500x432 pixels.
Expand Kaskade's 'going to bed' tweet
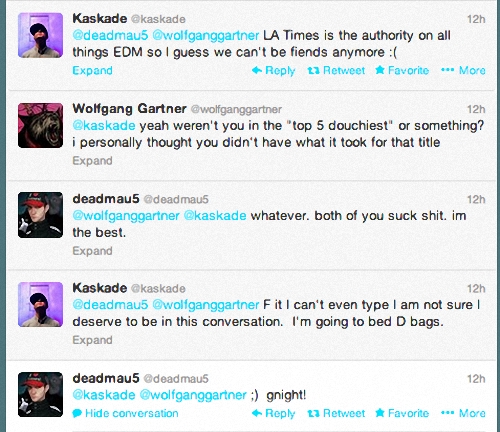tap(92, 340)
